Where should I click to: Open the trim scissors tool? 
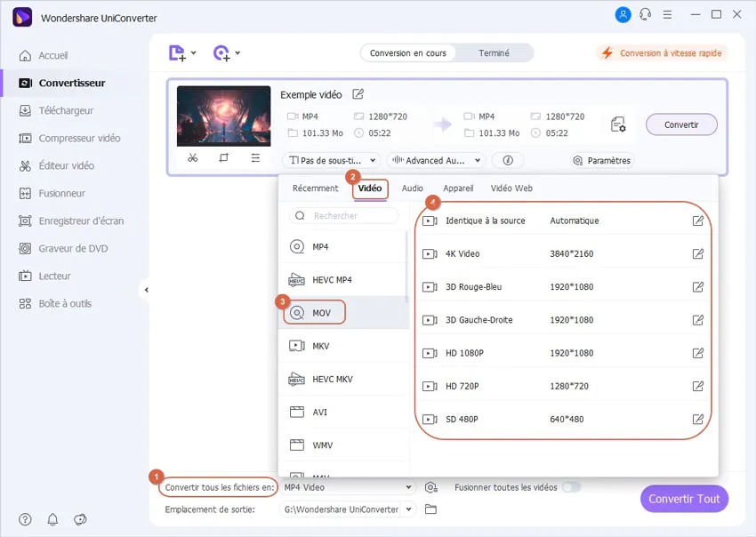[193, 157]
